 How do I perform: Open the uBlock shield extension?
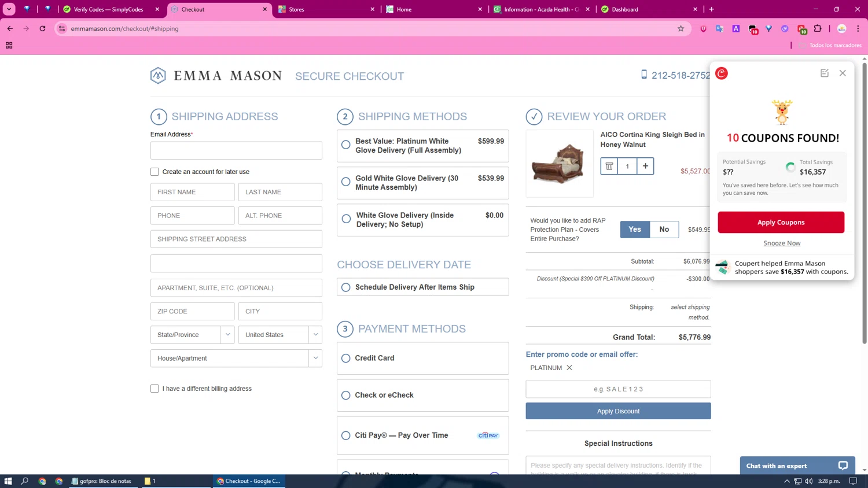coord(703,28)
